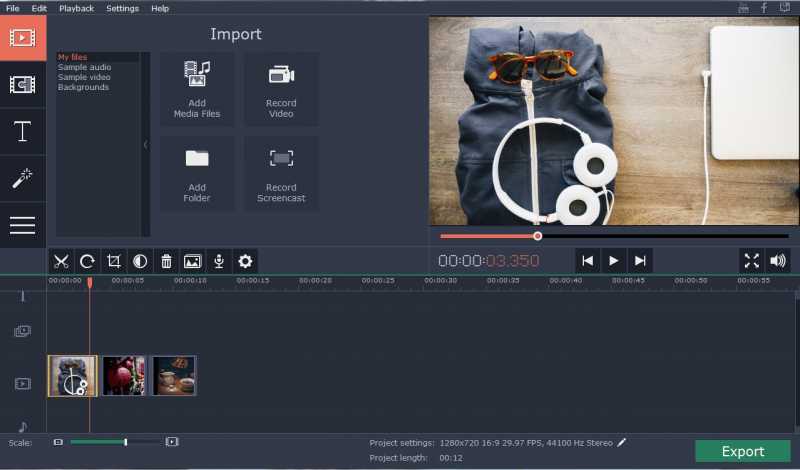The height and width of the screenshot is (470, 800).
Task: Open the Edit menu
Action: [39, 8]
